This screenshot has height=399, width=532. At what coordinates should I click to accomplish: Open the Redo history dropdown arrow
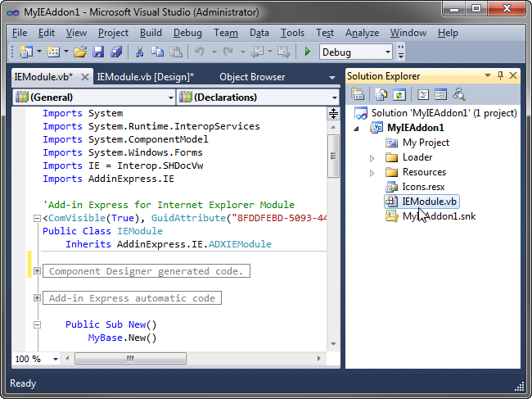[243, 52]
